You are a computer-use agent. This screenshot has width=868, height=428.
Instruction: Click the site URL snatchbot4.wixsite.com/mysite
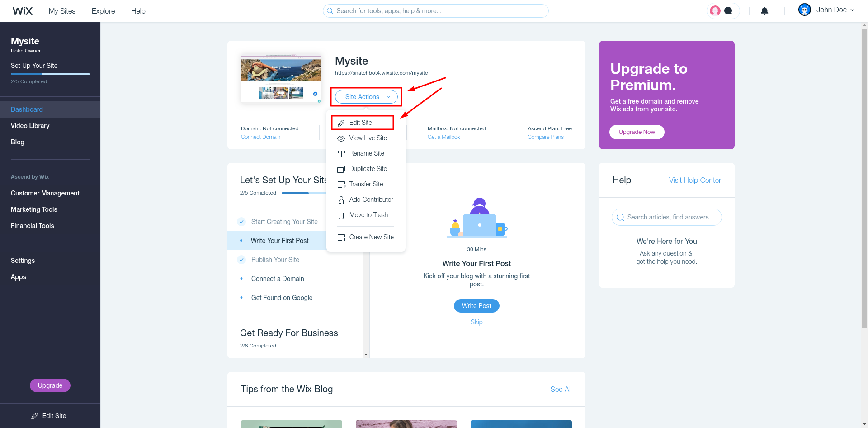(x=381, y=73)
